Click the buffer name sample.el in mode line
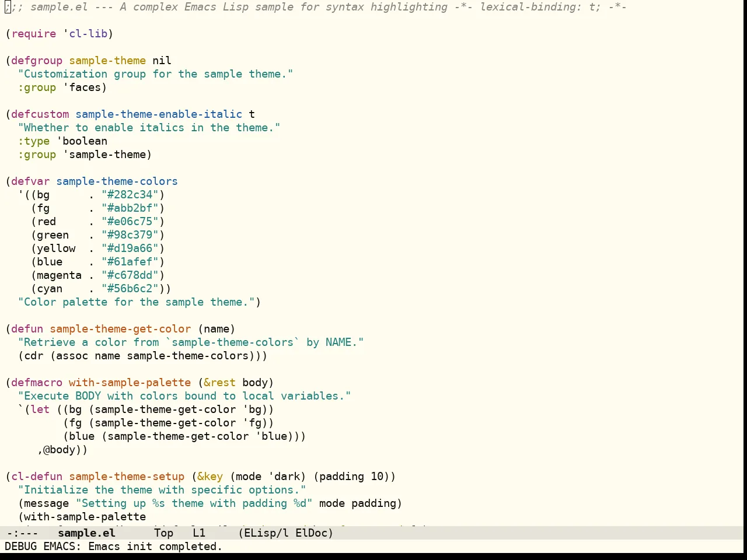747x560 pixels. [x=86, y=533]
